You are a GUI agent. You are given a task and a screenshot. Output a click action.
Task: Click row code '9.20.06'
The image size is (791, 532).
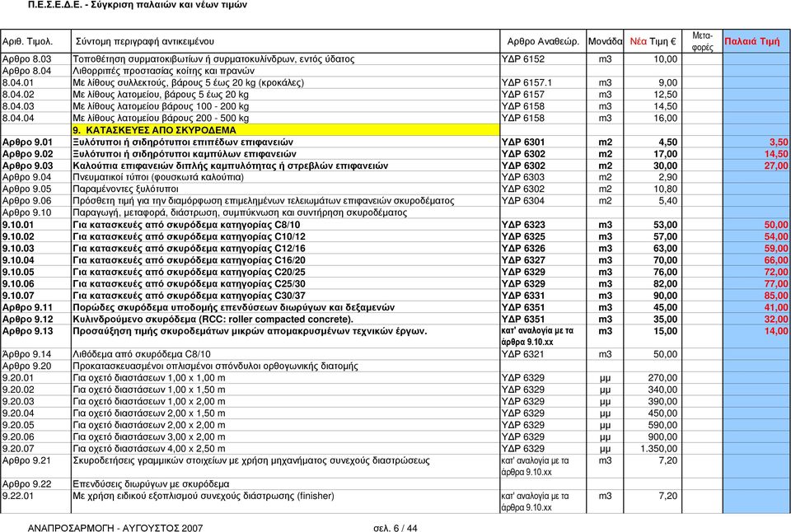click(18, 437)
